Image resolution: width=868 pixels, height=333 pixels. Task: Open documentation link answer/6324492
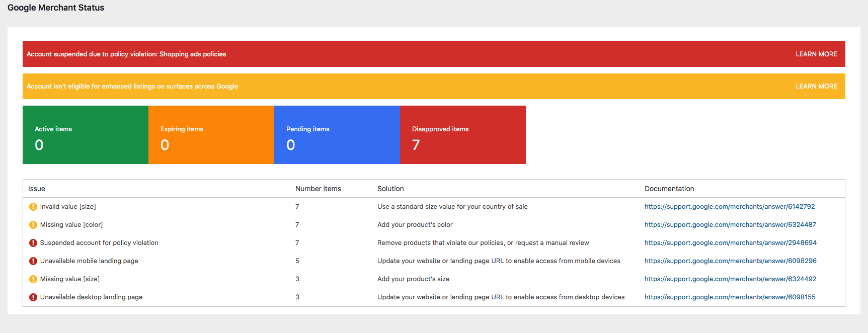[x=731, y=279]
